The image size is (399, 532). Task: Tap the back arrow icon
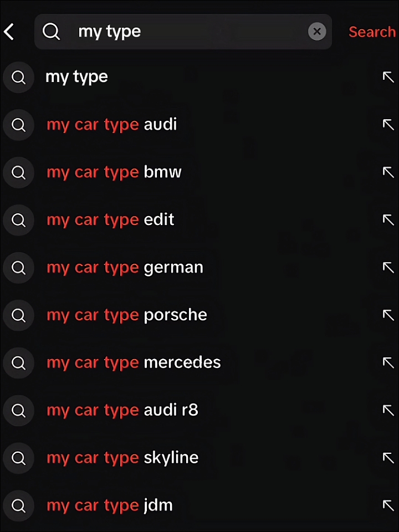tap(9, 32)
